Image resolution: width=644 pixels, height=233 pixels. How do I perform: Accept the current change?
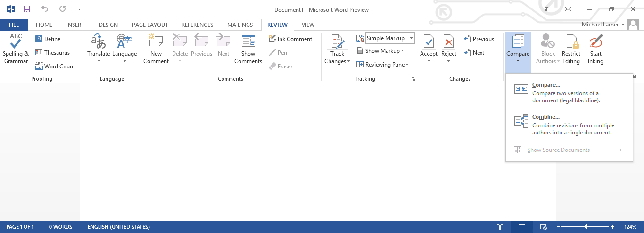429,49
